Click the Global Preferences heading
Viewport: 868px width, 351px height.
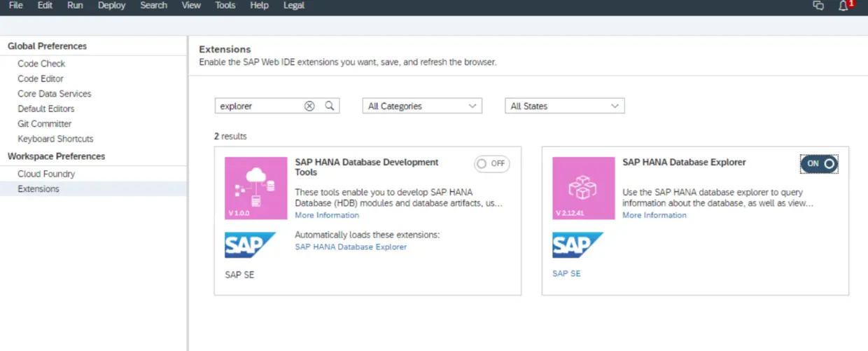click(x=47, y=46)
